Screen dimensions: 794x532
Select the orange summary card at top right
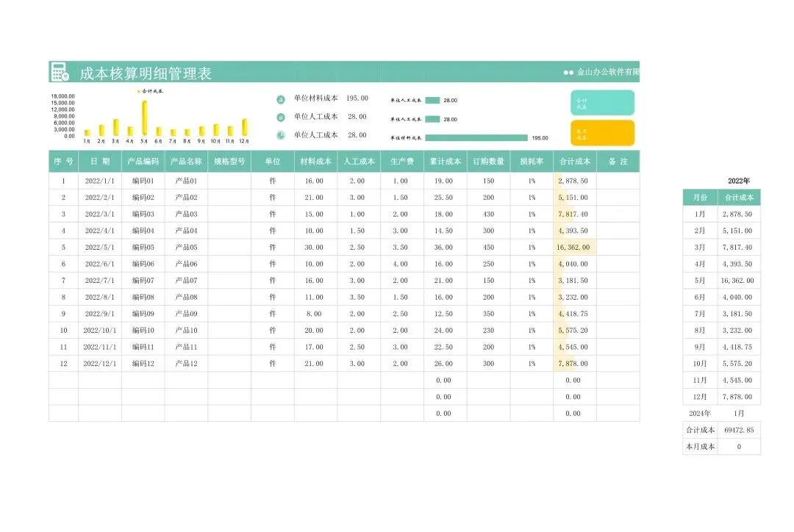(602, 132)
